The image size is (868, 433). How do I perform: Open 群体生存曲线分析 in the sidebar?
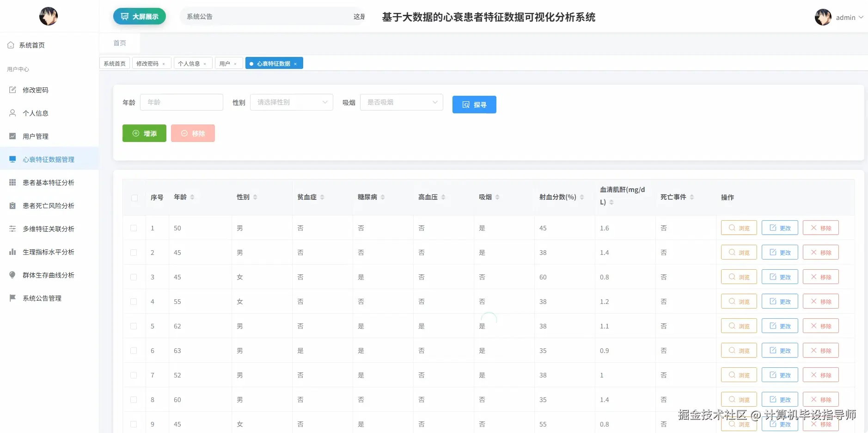49,275
